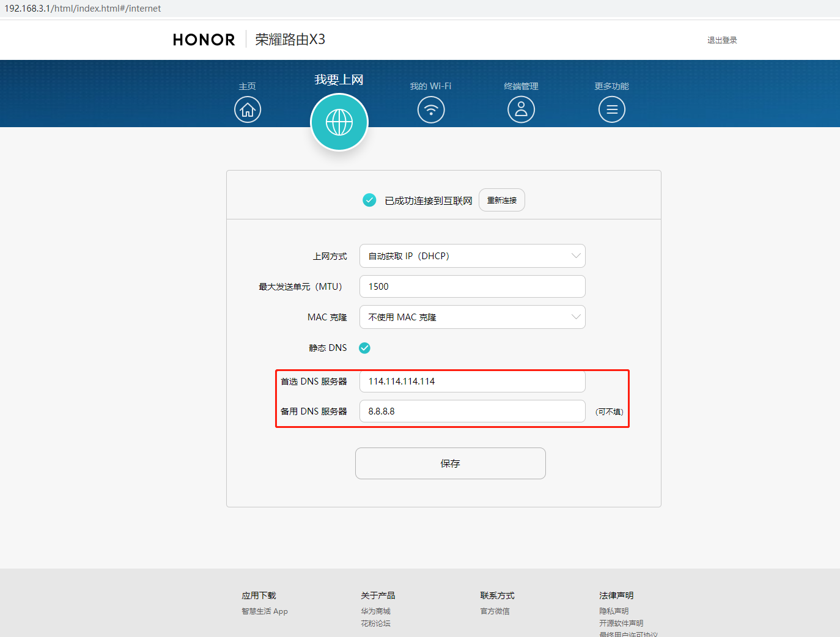This screenshot has height=637, width=840.
Task: Click the 保存 button
Action: pos(451,463)
